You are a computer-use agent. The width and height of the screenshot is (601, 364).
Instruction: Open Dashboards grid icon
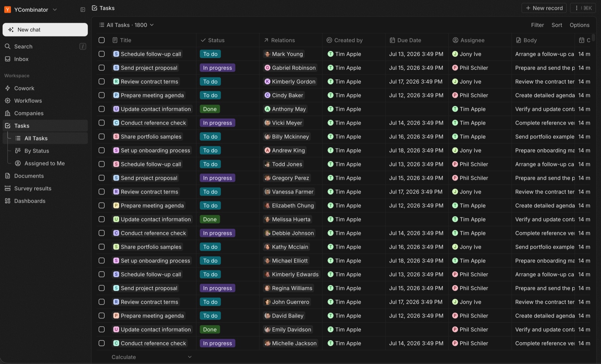[x=8, y=201]
